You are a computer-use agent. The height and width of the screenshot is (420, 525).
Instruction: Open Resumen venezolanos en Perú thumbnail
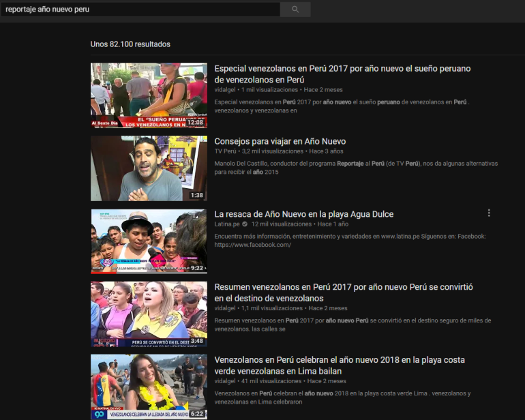pos(149,314)
